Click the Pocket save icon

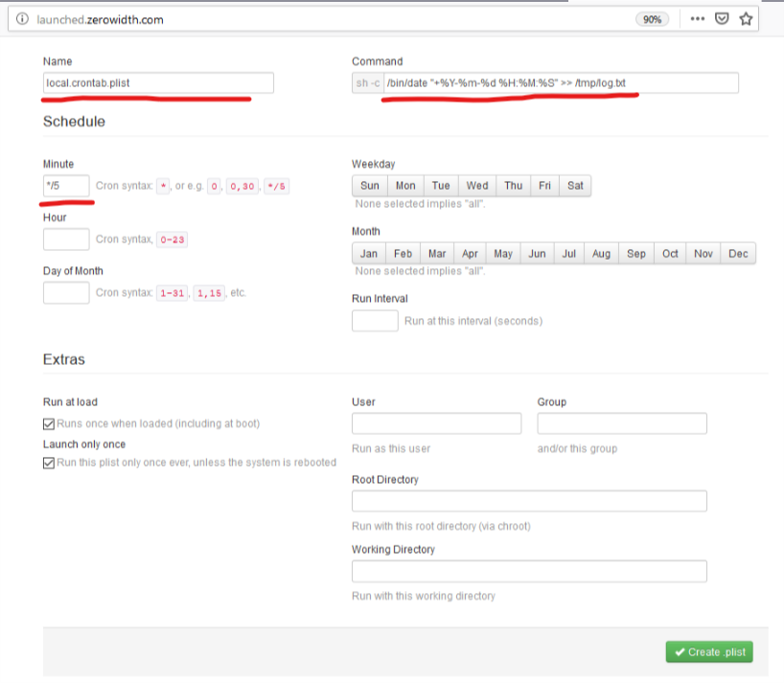tap(723, 18)
